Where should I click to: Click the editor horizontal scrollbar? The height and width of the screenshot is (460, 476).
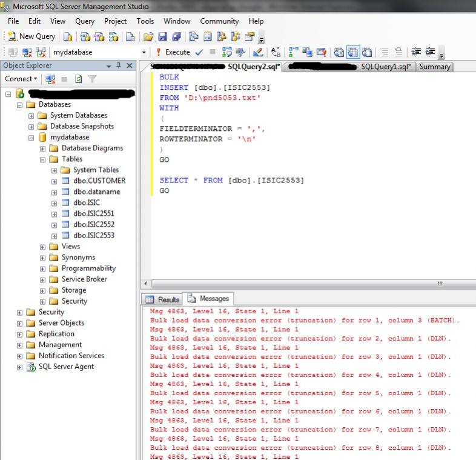(313, 284)
